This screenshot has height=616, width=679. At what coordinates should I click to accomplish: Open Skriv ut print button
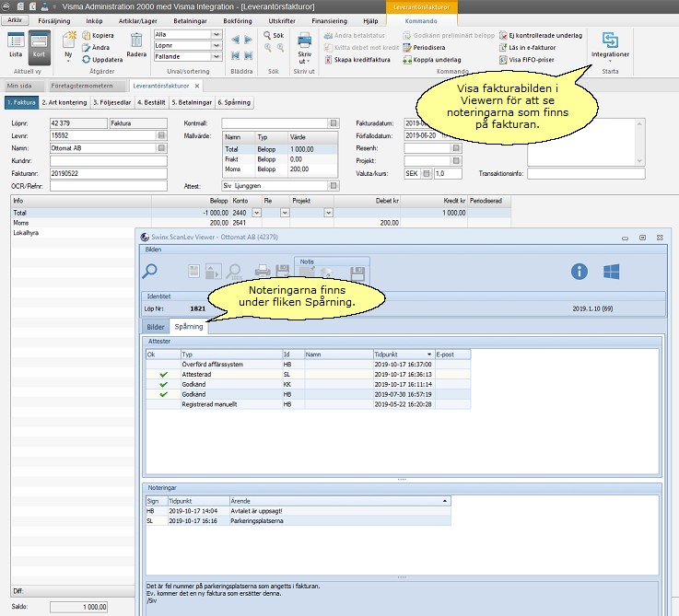pos(304,48)
